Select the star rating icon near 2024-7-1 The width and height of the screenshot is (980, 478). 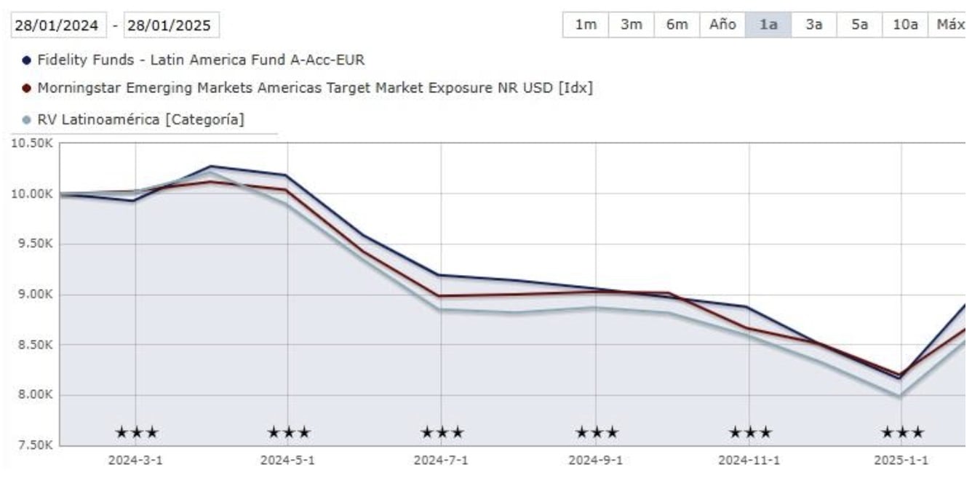(x=444, y=431)
